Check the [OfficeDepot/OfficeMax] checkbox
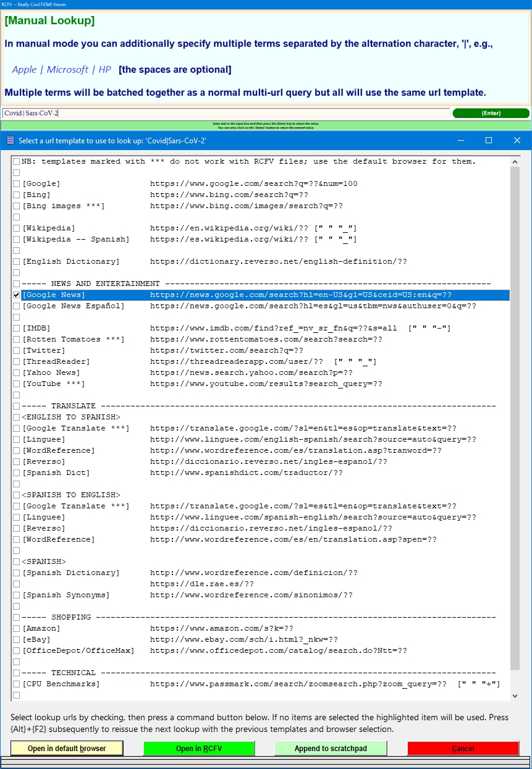This screenshot has width=532, height=769. point(16,650)
